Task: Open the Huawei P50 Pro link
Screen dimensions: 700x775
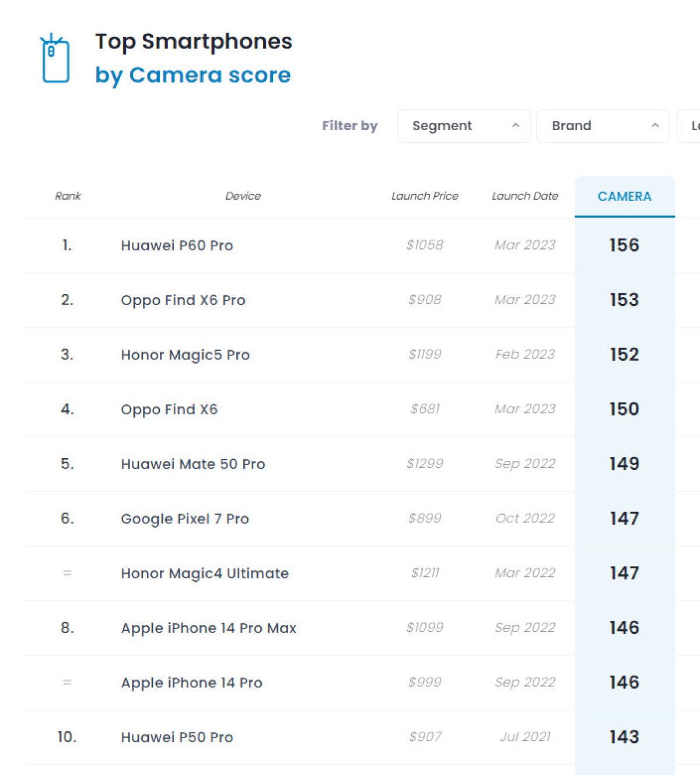Action: [177, 738]
